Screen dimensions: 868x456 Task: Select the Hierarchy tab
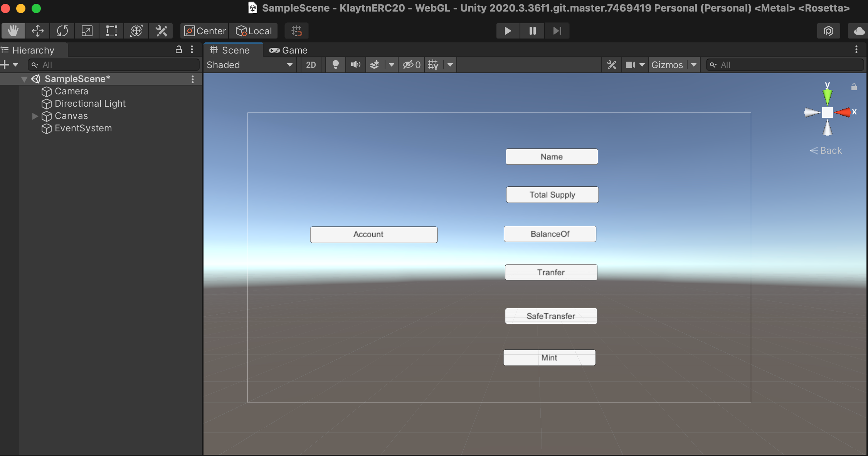pos(33,50)
